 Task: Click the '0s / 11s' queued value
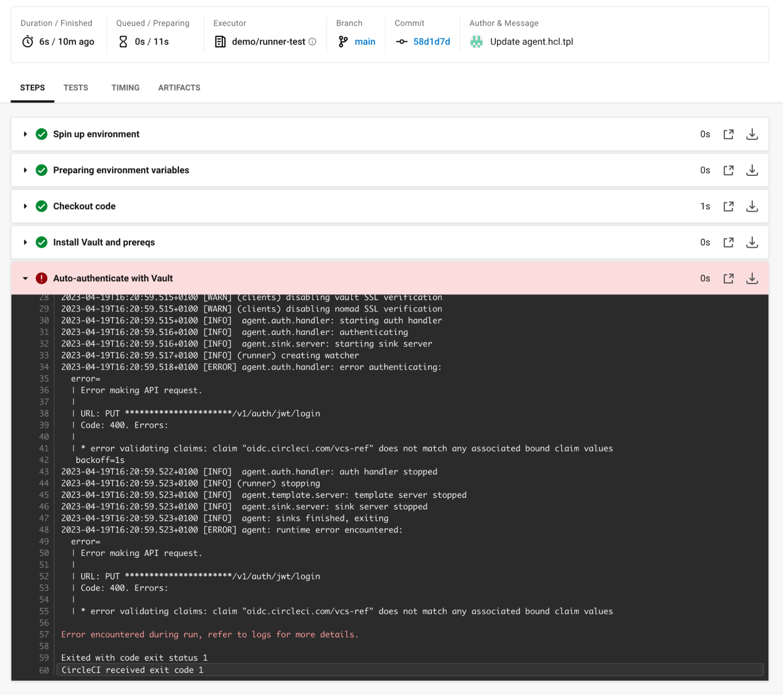(152, 42)
